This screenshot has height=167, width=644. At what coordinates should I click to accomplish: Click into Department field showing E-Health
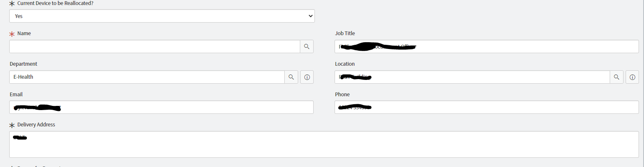pos(147,77)
